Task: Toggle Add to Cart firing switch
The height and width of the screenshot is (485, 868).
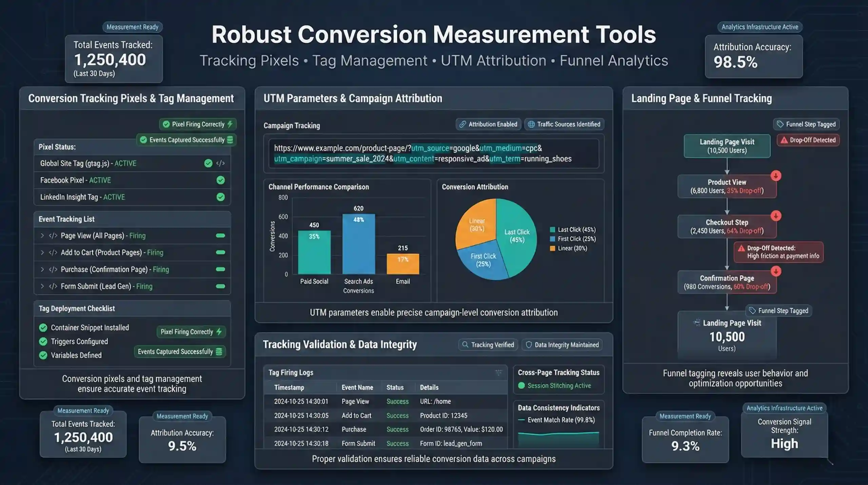Action: [220, 253]
